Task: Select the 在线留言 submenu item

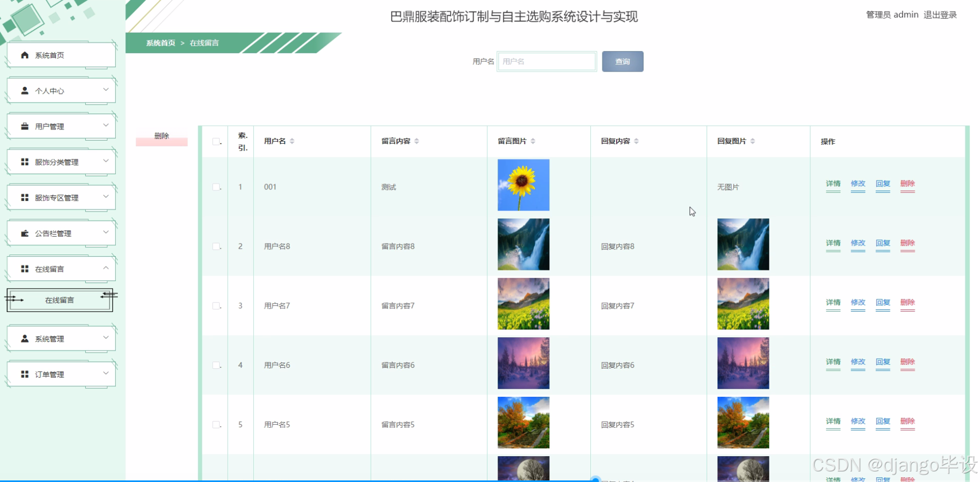Action: (60, 300)
